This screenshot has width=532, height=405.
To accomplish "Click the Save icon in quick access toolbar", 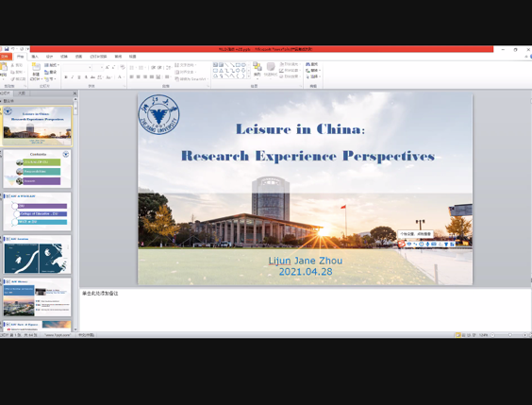I will (7, 49).
